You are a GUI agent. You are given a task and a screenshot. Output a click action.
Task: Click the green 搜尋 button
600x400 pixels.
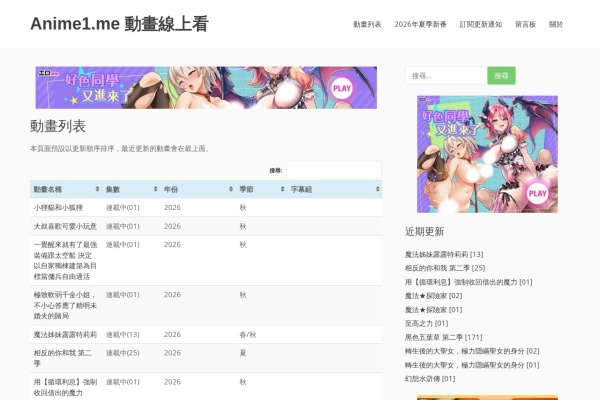click(501, 76)
